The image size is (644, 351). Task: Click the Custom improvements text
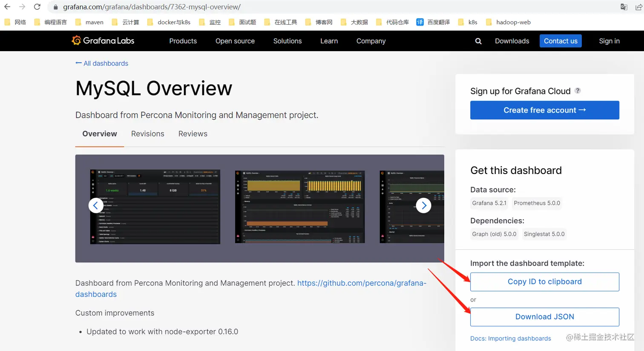pyautogui.click(x=115, y=313)
